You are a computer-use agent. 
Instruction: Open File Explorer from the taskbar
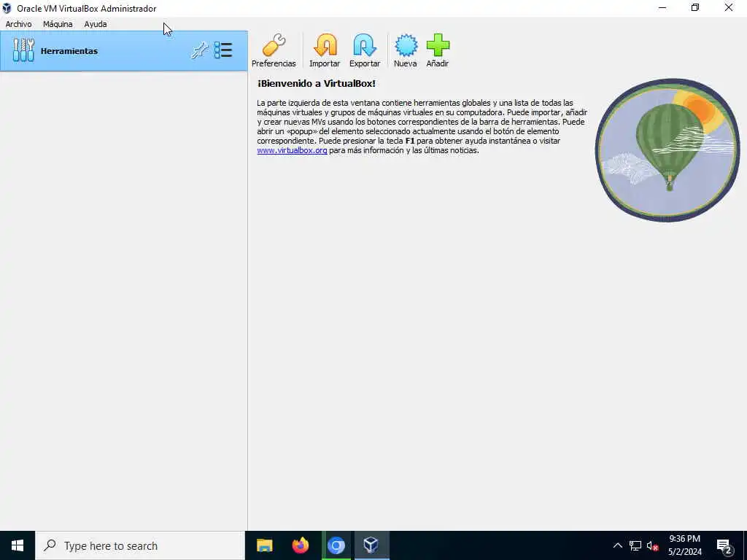point(264,545)
